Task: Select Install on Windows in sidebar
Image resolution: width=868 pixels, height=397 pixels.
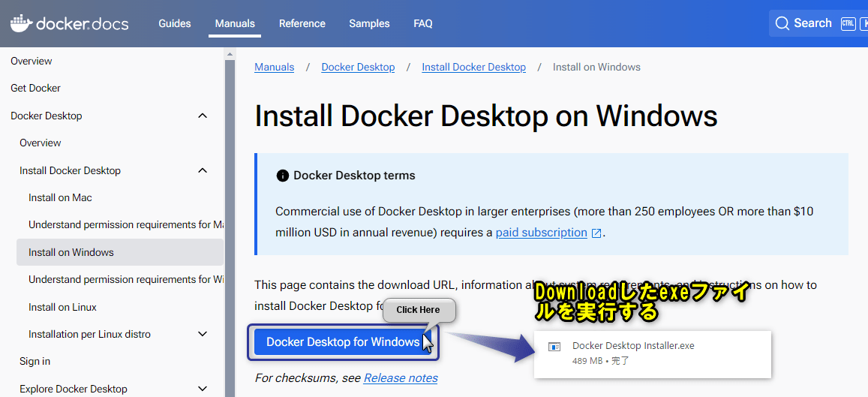Action: pos(120,252)
